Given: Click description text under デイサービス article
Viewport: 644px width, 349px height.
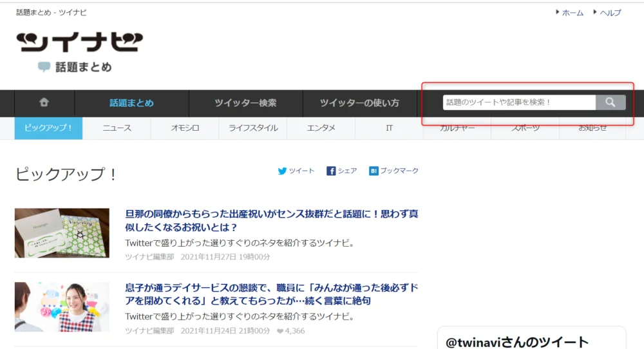Looking at the screenshot, I should 240,317.
